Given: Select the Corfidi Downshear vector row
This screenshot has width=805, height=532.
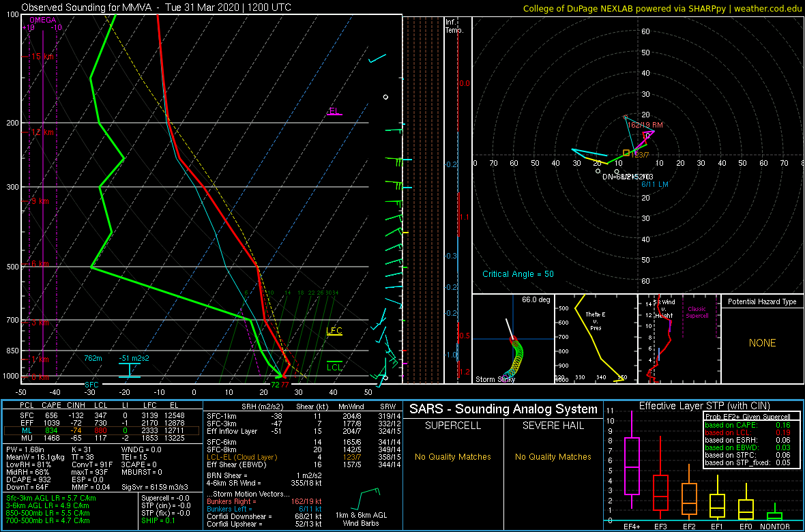Looking at the screenshot, I should tap(264, 516).
